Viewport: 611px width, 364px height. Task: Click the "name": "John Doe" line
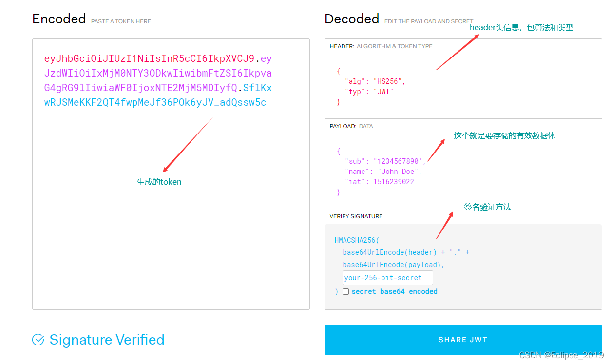[383, 172]
